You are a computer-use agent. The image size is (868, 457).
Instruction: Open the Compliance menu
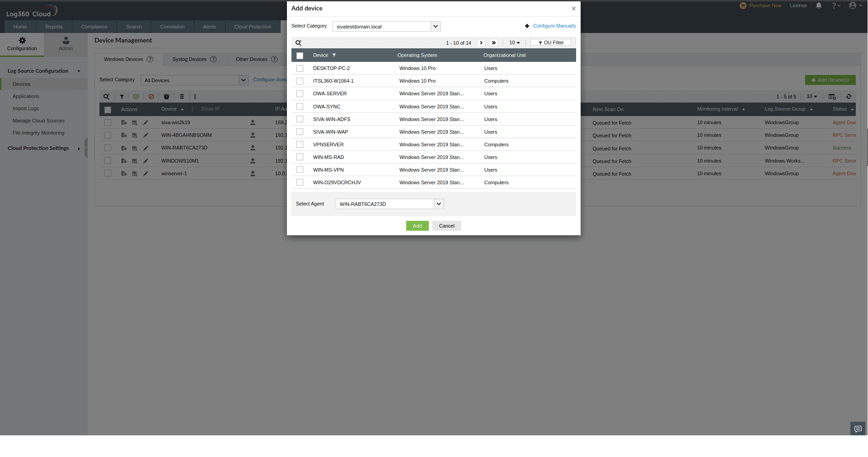pos(94,27)
